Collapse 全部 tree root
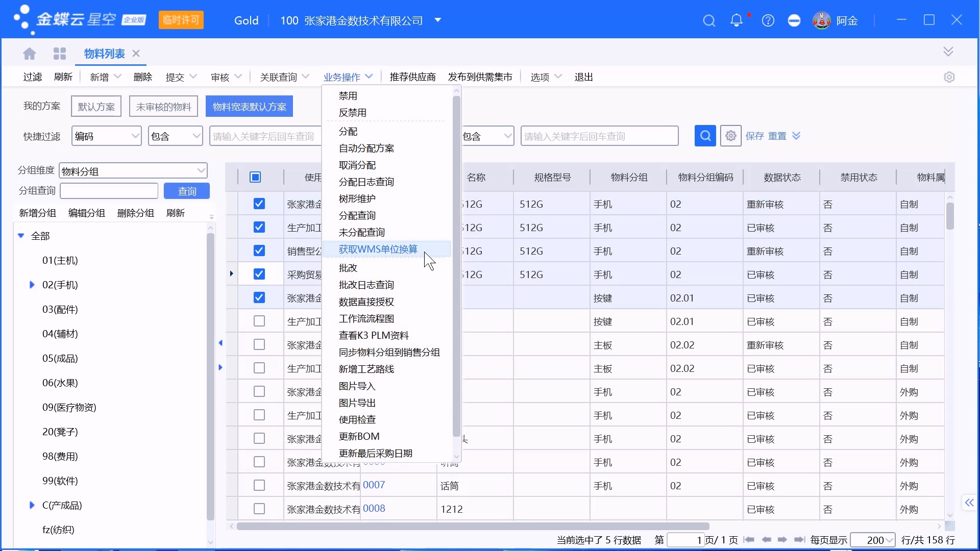The image size is (980, 551). pos(21,236)
